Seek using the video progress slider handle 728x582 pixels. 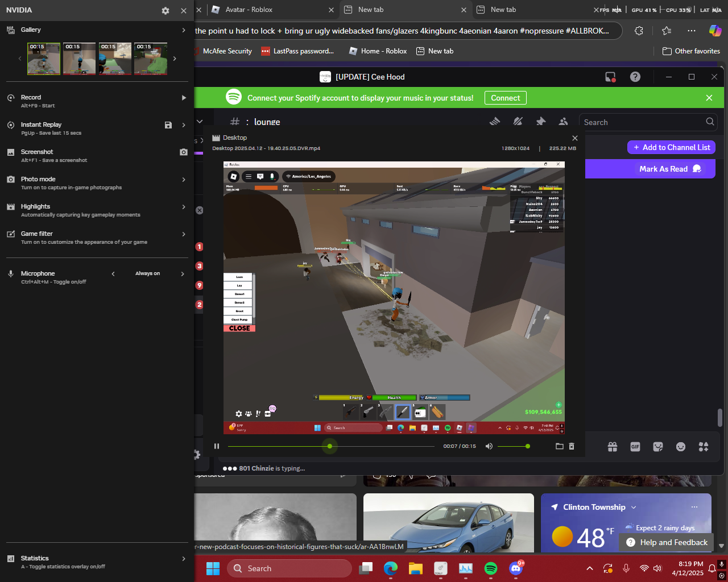[x=329, y=446]
